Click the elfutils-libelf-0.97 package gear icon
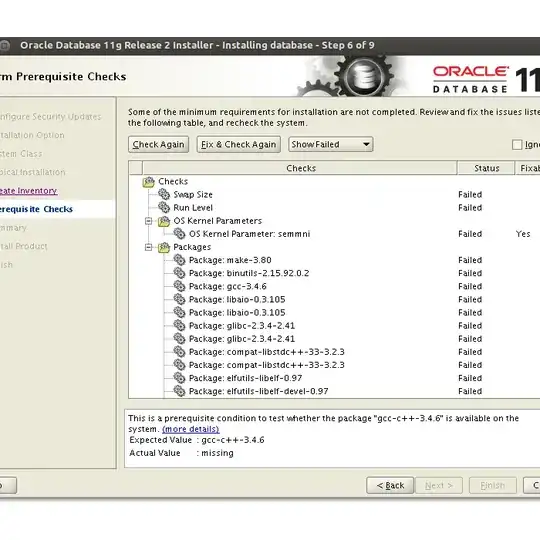 coord(179,378)
